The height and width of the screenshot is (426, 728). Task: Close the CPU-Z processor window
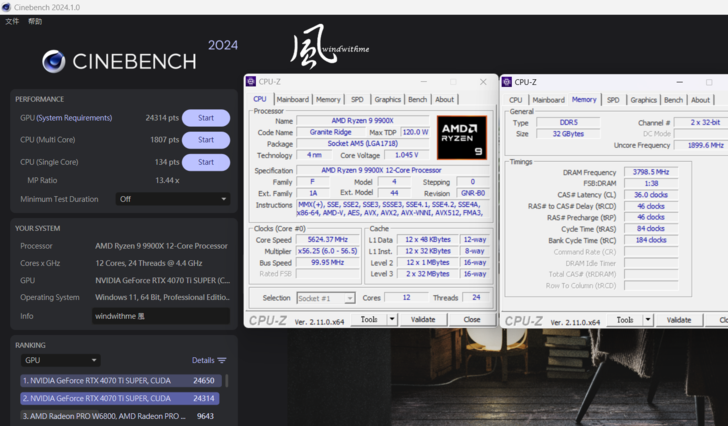pos(484,82)
